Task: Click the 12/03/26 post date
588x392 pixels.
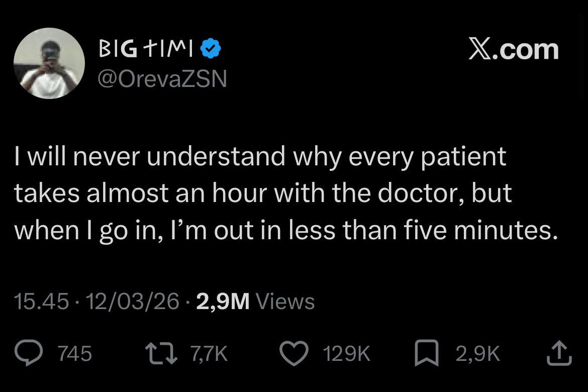Action: pyautogui.click(x=133, y=302)
